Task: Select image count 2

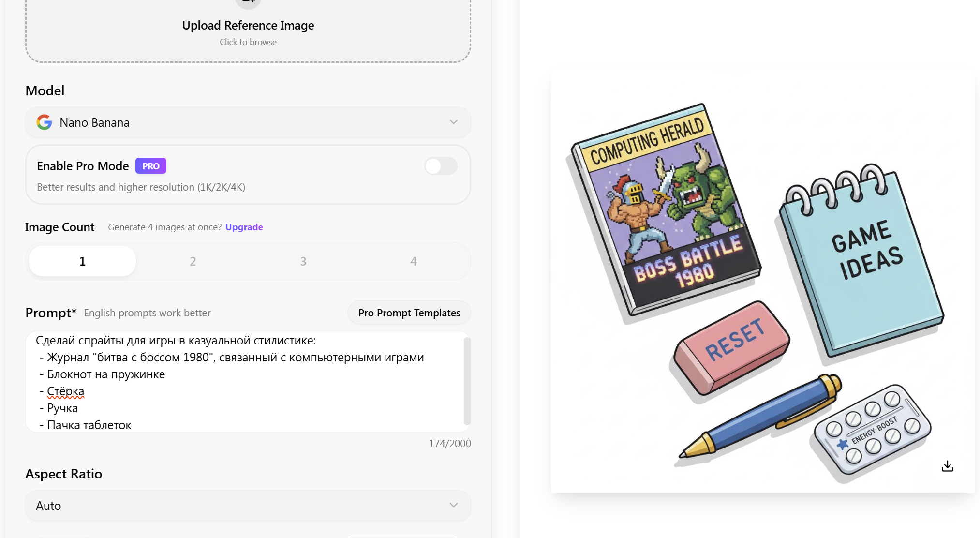Action: point(193,261)
